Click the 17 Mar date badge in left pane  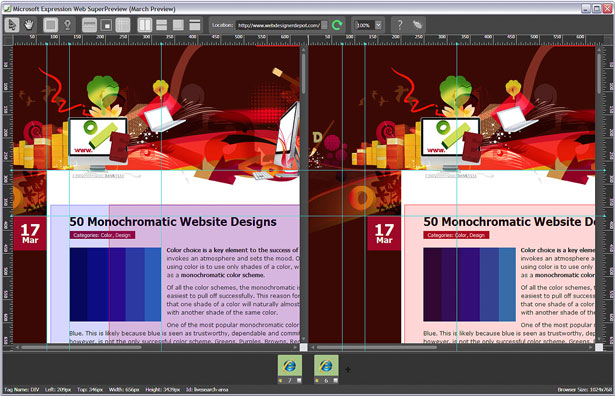point(30,234)
